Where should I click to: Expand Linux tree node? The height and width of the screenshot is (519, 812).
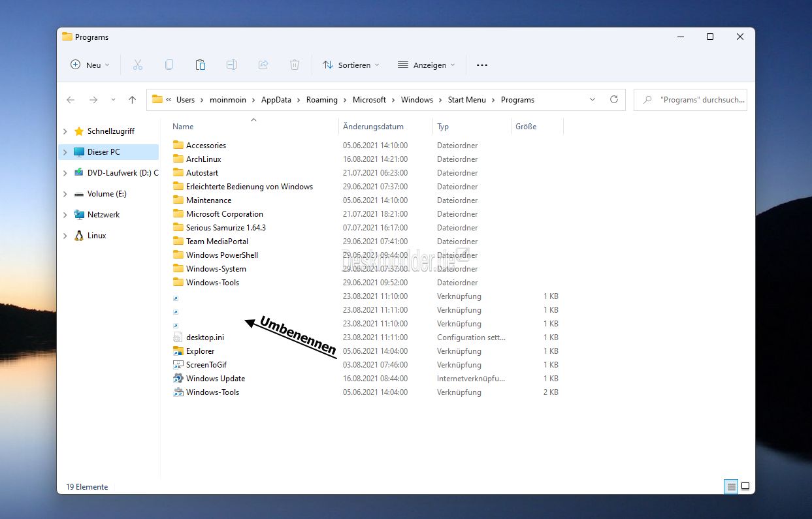(65, 236)
